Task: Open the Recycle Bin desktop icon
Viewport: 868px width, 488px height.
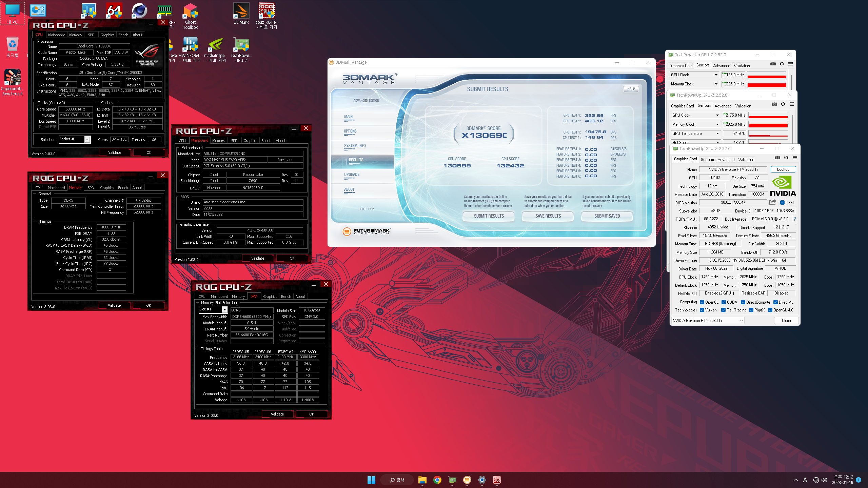Action: [13, 47]
